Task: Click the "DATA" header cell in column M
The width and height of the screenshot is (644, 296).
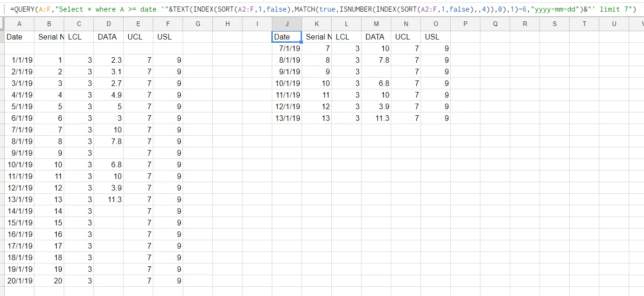Action: tap(376, 37)
